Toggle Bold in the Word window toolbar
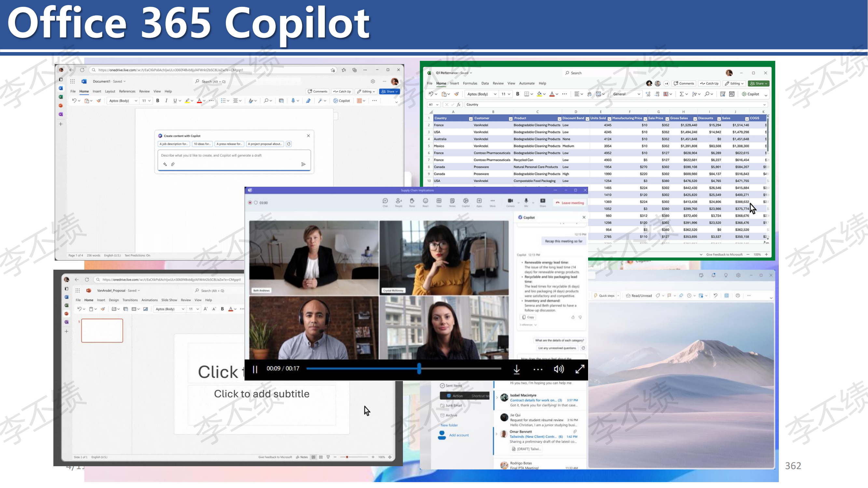The width and height of the screenshot is (868, 488). pyautogui.click(x=158, y=101)
